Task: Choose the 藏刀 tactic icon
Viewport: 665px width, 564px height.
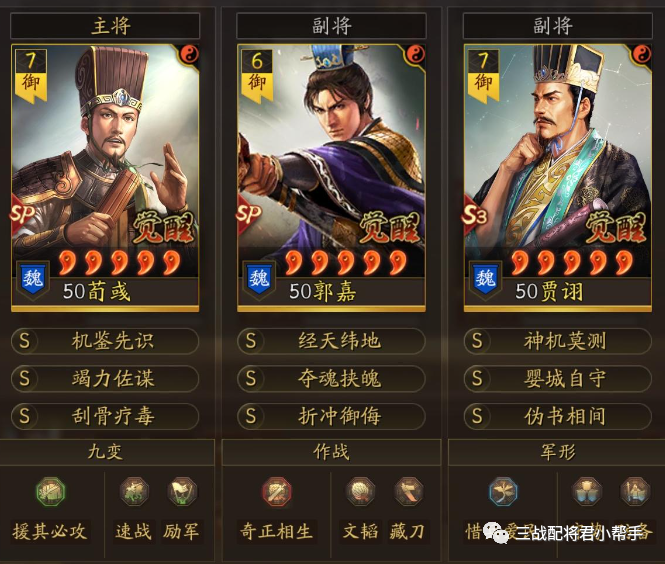Action: tap(408, 491)
